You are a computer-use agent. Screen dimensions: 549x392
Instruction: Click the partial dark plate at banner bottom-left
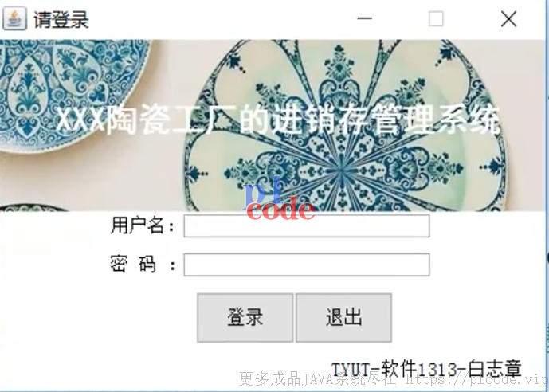(33, 208)
